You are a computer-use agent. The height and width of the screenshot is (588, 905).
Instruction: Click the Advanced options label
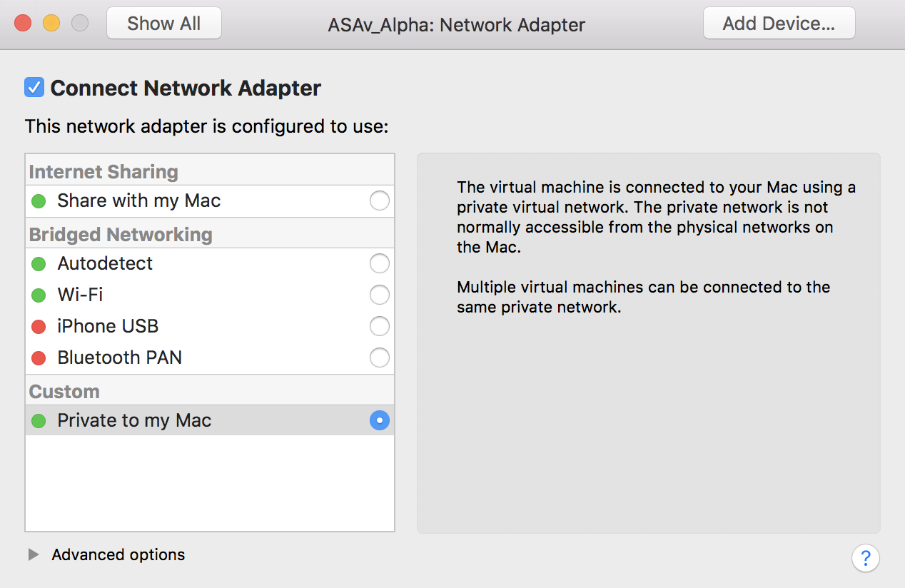pyautogui.click(x=118, y=554)
